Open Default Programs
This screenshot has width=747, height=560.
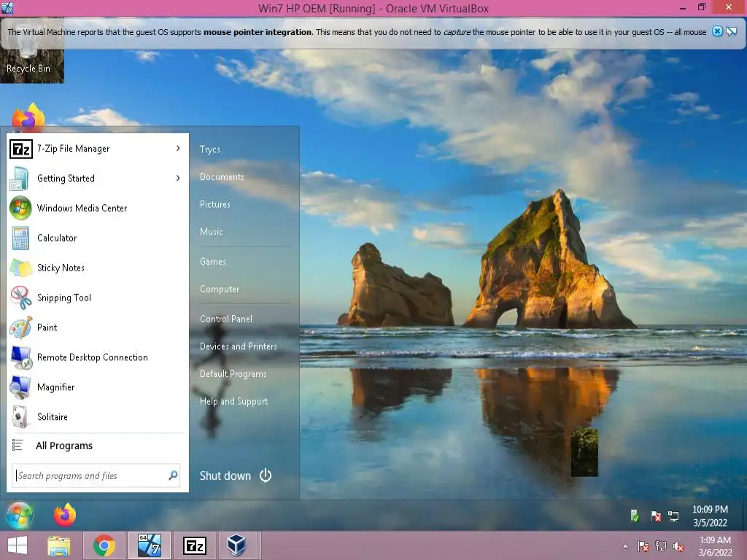233,374
